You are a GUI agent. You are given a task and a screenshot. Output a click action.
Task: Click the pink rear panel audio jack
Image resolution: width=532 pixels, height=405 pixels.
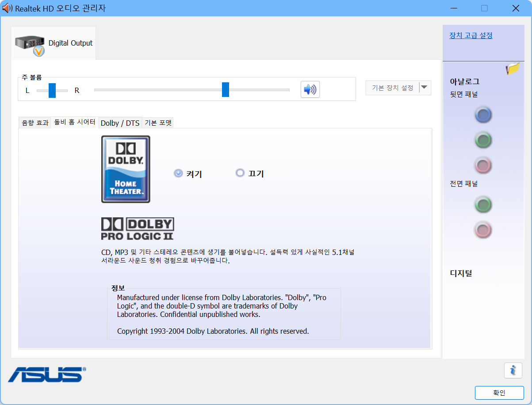[483, 166]
